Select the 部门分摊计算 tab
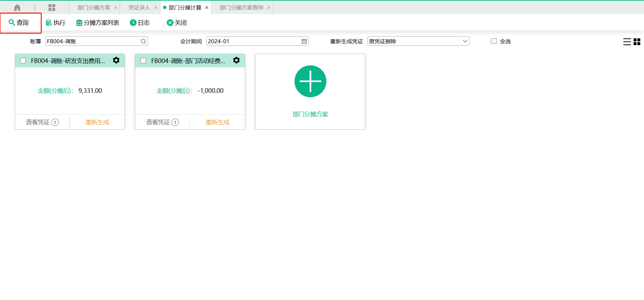Screen dimensions: 644x300 pyautogui.click(x=185, y=7)
